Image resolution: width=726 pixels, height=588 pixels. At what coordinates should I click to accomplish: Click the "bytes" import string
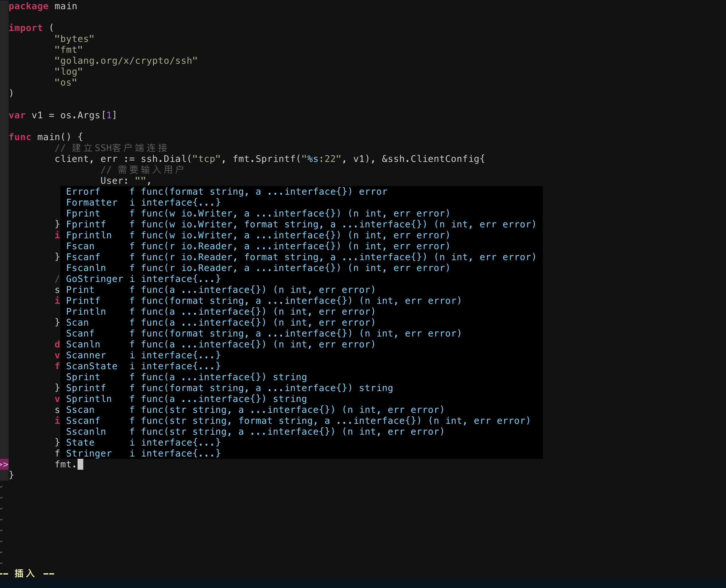coord(74,39)
